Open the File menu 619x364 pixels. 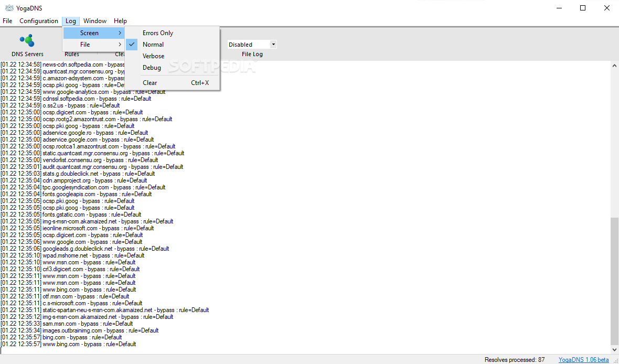tap(7, 21)
